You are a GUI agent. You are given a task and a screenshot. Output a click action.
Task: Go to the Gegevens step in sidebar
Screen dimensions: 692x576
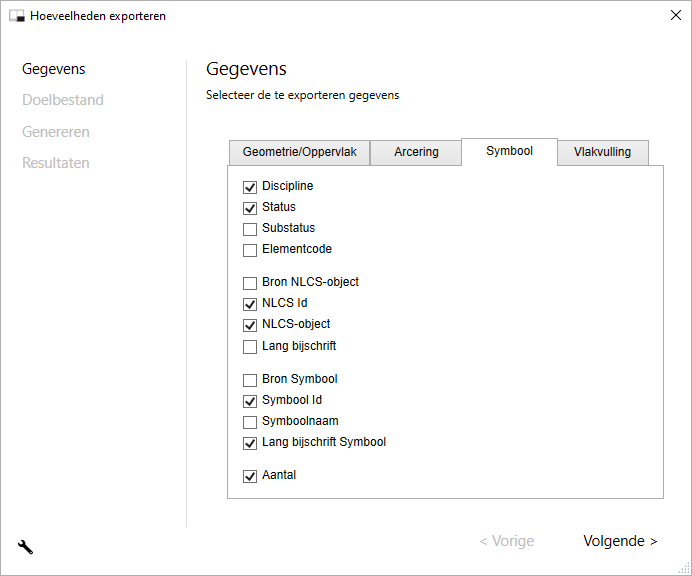54,69
